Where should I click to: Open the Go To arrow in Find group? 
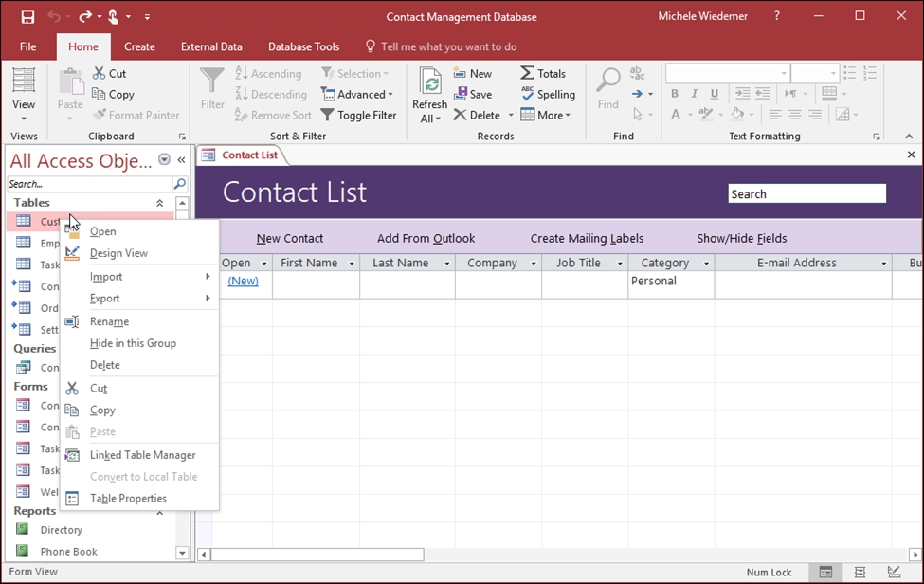click(x=642, y=94)
